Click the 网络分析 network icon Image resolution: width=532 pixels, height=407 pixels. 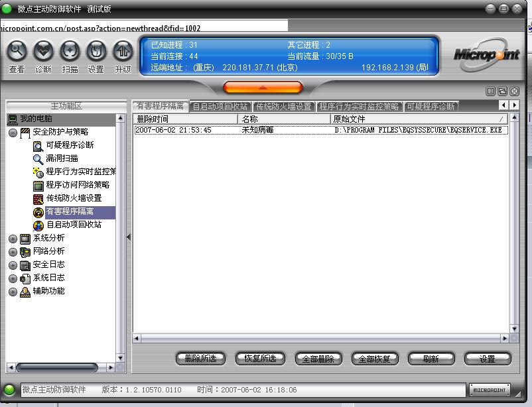coord(25,252)
